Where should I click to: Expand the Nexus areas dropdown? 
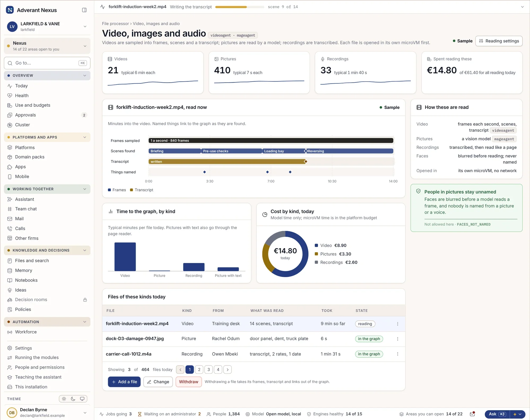[x=47, y=46]
